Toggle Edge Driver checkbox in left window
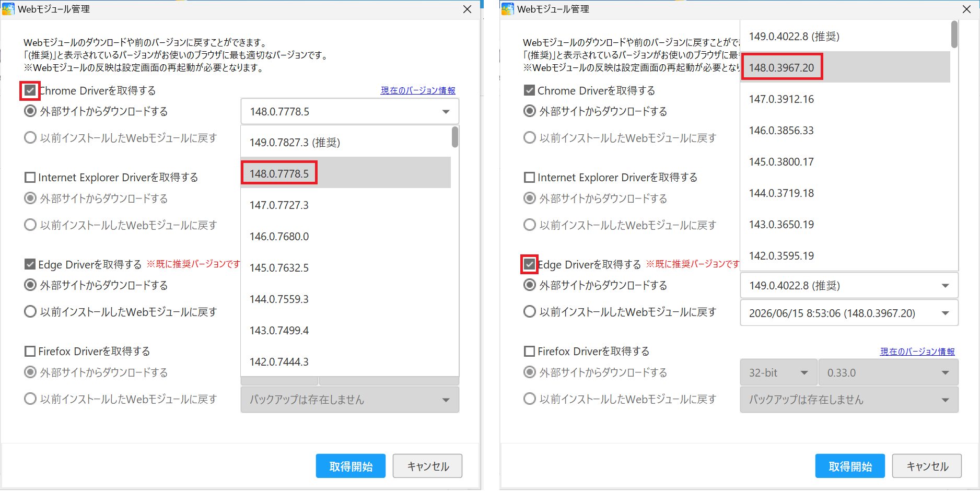This screenshot has height=491, width=980. click(30, 264)
